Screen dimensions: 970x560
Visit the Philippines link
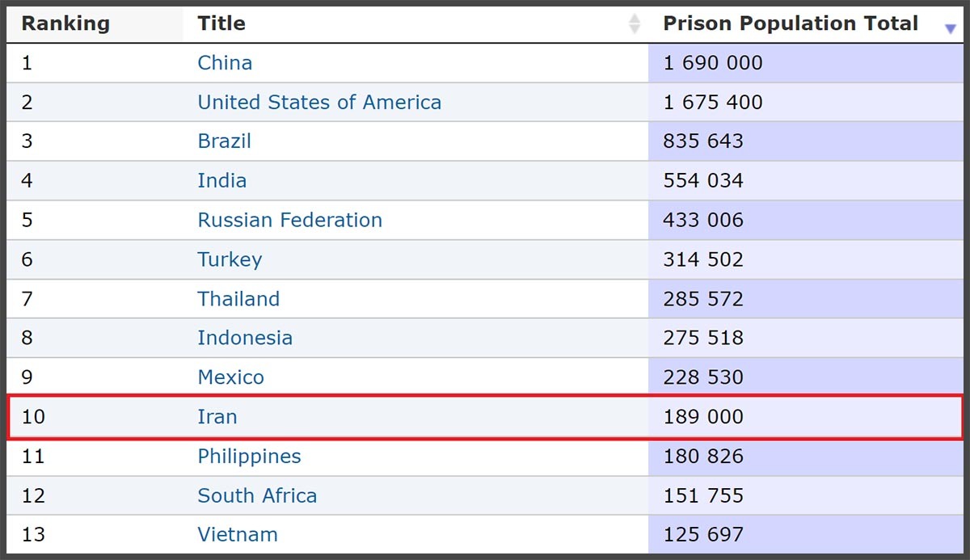click(x=249, y=457)
